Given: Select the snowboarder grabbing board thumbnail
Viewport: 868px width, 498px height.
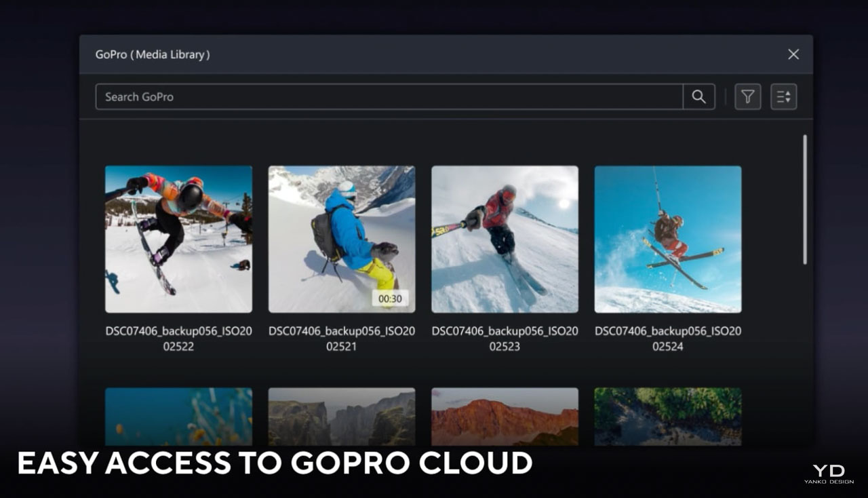Looking at the screenshot, I should (x=178, y=239).
